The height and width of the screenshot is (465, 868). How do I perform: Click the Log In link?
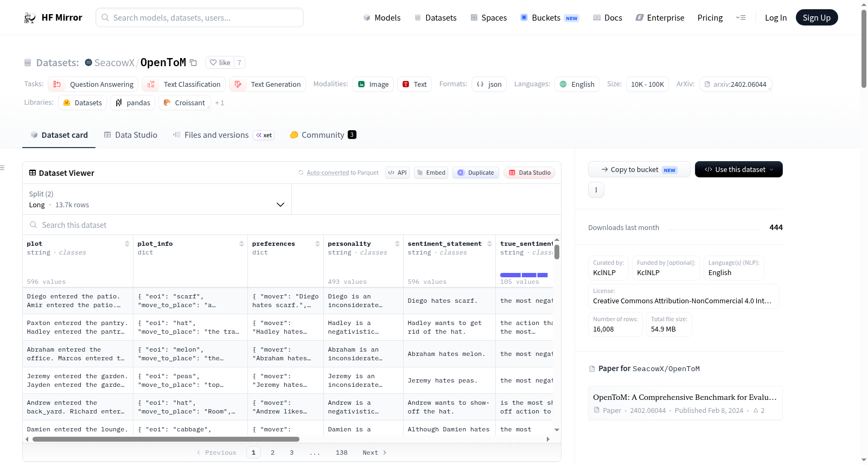pyautogui.click(x=776, y=18)
